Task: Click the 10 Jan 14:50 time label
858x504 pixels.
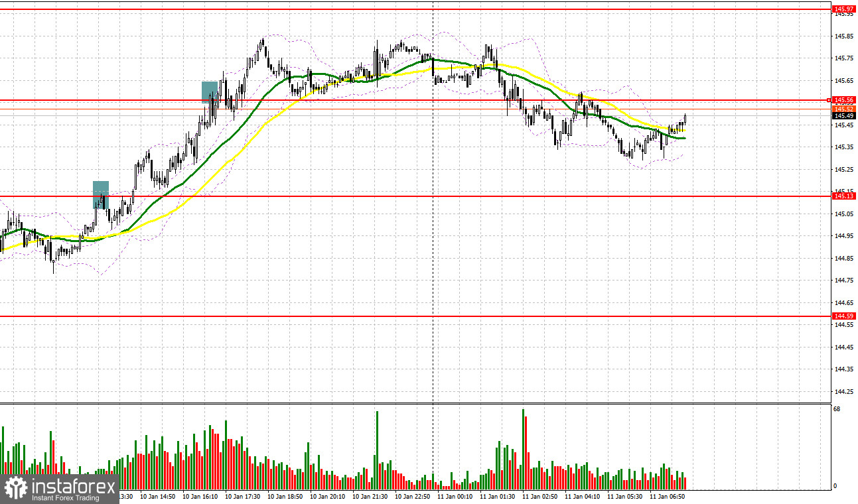Action: (157, 496)
